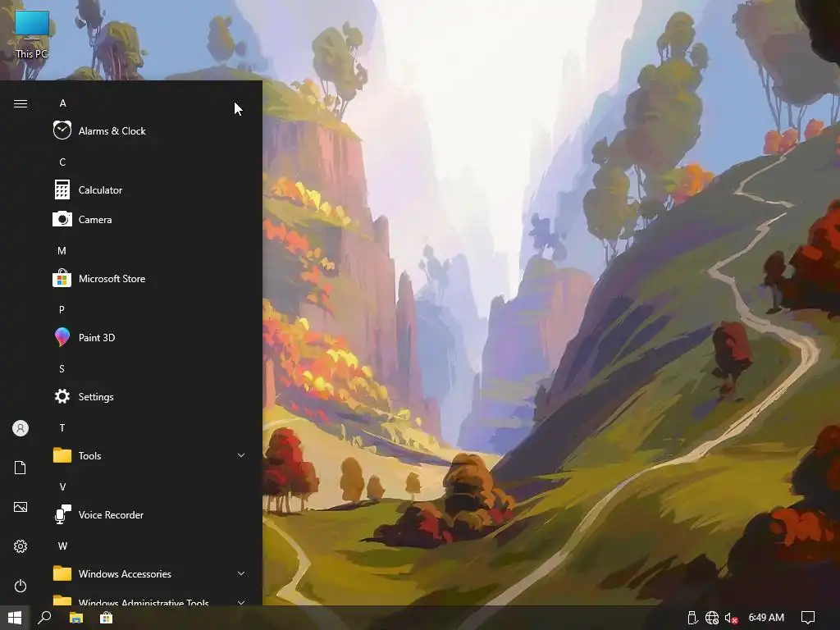Click the 'Windows Administrative Tools' label
The image size is (840, 630).
coord(144,601)
